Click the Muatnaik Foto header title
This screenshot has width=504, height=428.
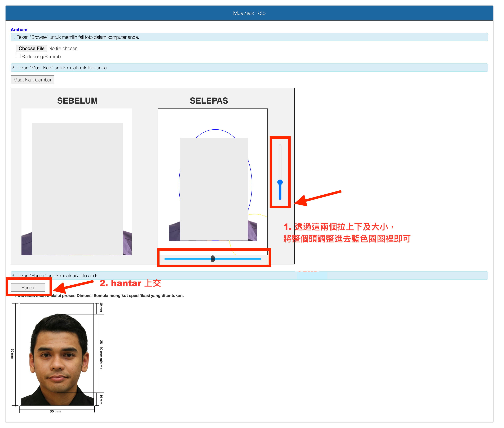point(249,13)
